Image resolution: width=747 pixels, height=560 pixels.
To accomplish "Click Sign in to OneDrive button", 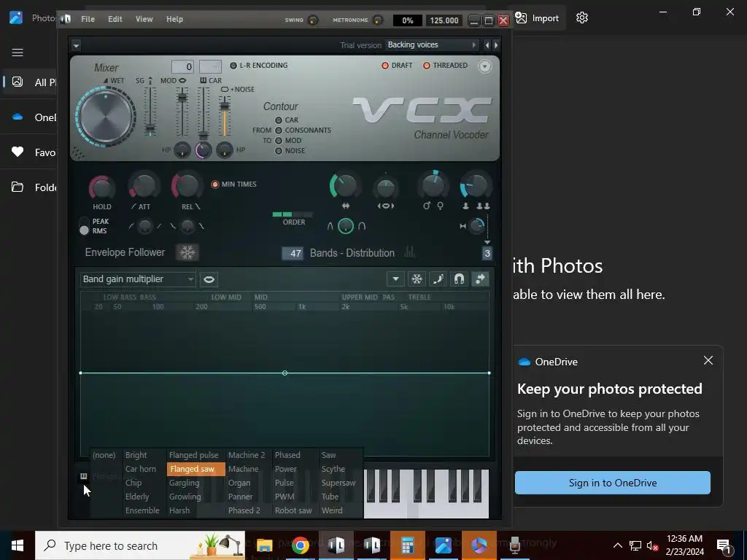I will (612, 483).
